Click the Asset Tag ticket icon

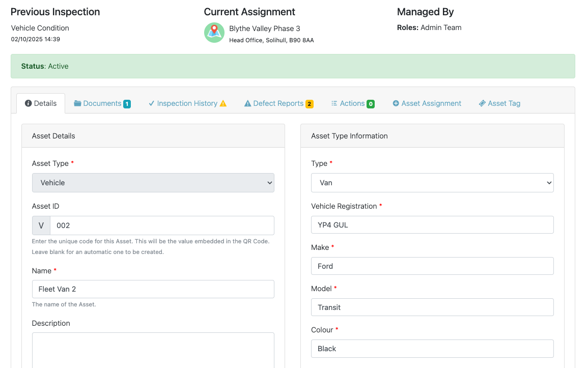pos(482,103)
